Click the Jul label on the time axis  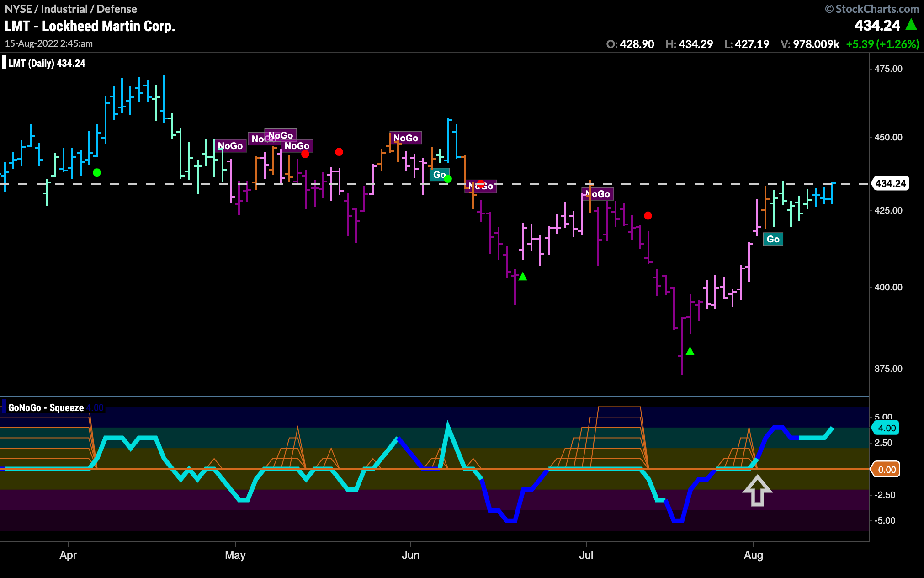tap(586, 555)
